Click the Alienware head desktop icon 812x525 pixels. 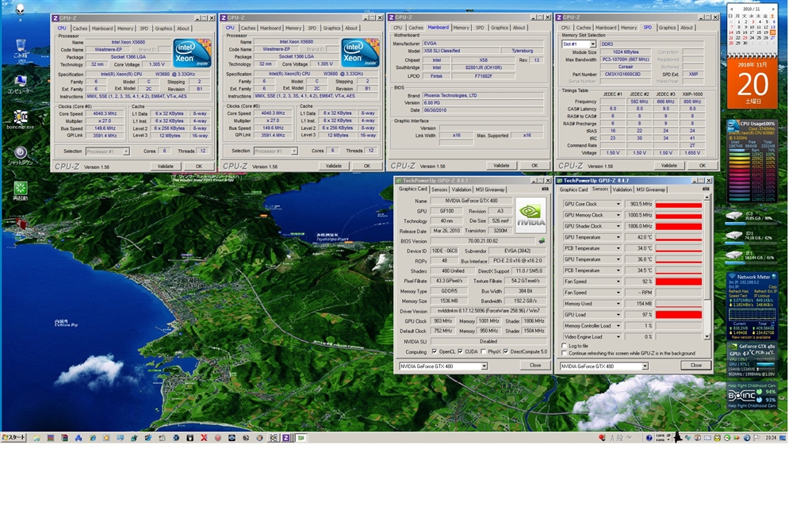point(20,9)
